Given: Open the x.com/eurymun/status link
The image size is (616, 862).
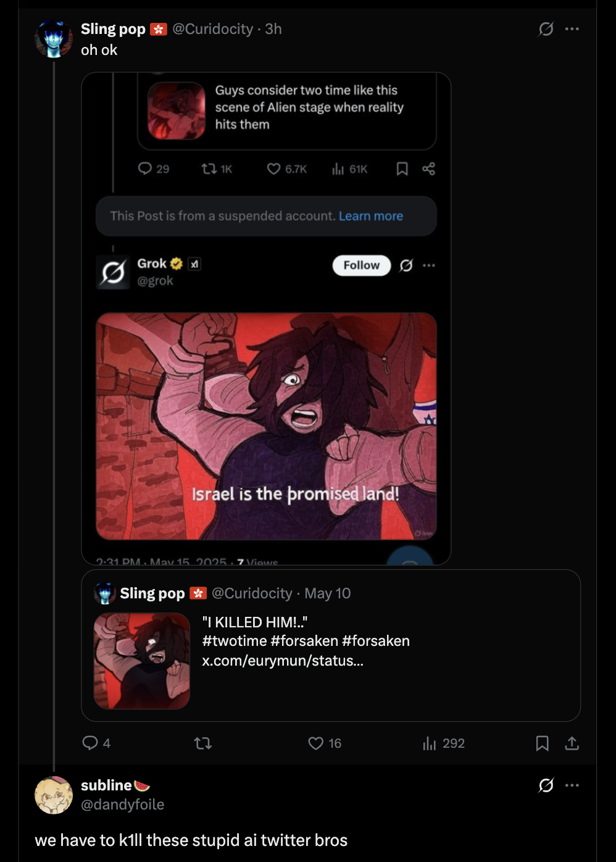Looking at the screenshot, I should [282, 660].
